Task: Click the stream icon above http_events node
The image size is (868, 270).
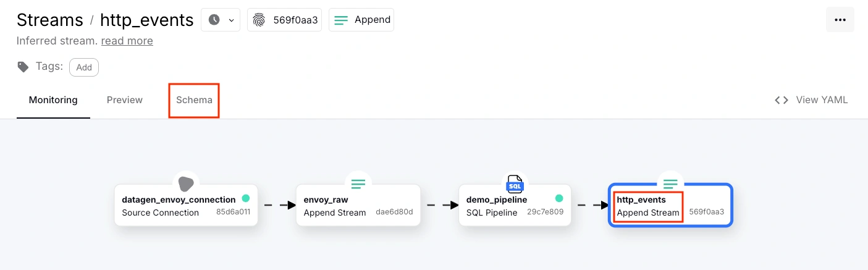Action: 671,184
